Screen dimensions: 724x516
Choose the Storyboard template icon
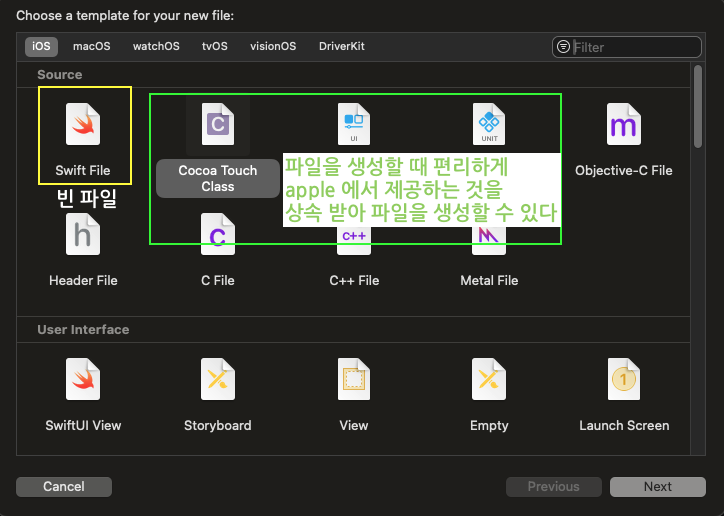(x=218, y=379)
